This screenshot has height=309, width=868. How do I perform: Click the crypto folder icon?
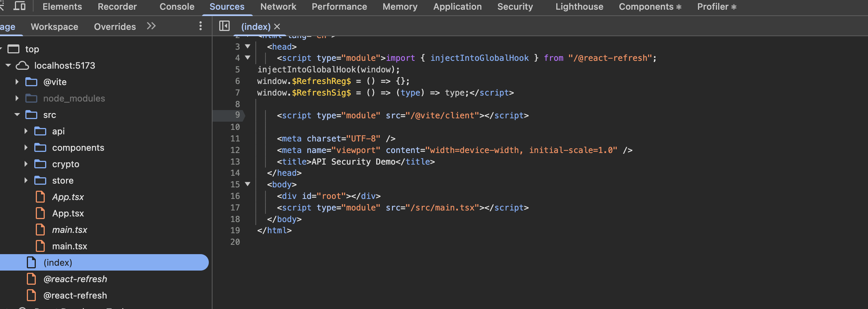(x=40, y=164)
